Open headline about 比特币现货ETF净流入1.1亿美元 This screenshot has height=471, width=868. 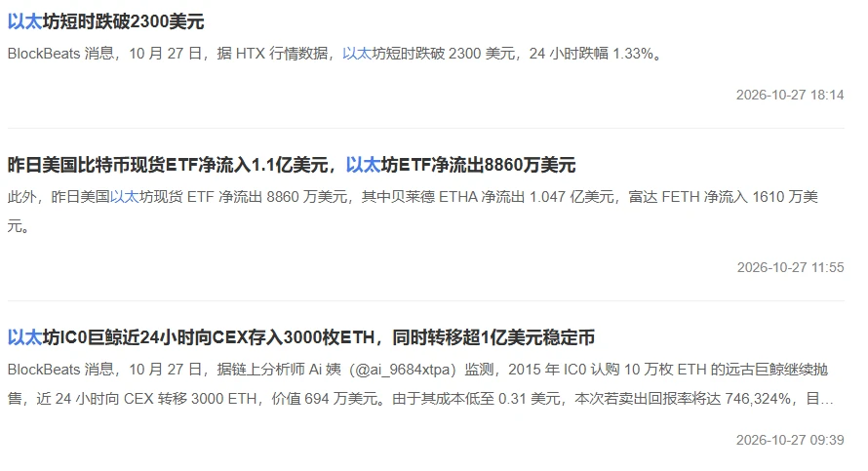pos(292,165)
